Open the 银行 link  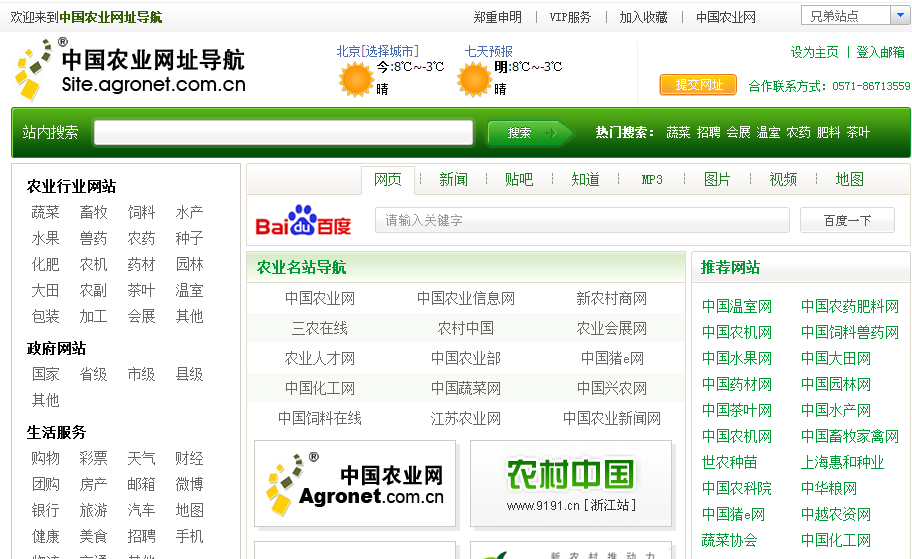pos(45,510)
